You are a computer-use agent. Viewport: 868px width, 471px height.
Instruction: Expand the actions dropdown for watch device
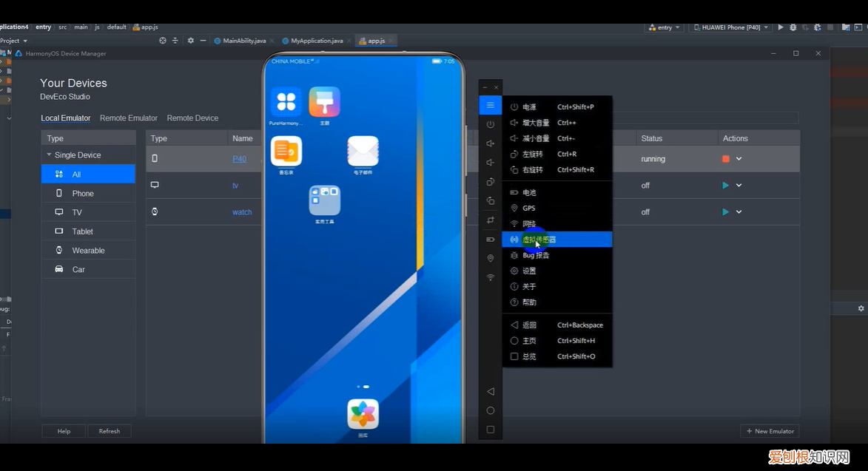click(739, 212)
